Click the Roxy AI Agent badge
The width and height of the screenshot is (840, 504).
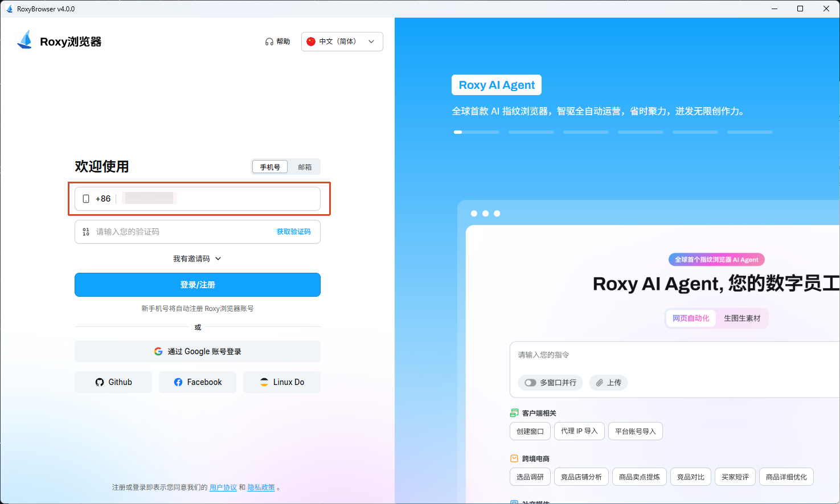(x=497, y=85)
